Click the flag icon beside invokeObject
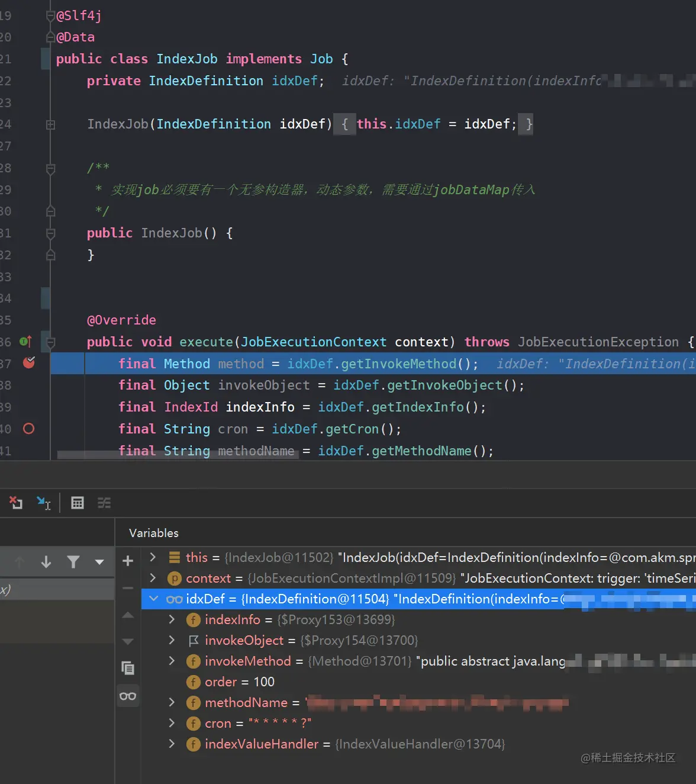 coord(194,641)
